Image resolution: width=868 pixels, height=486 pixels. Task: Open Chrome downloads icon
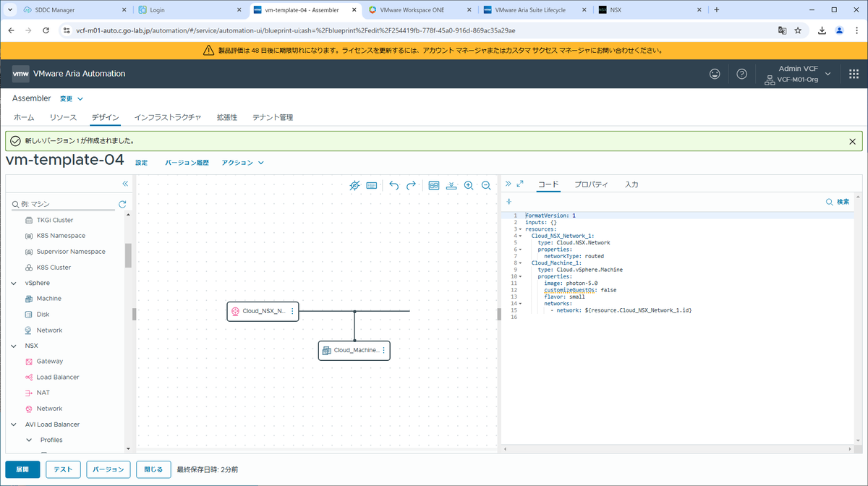[x=822, y=30]
